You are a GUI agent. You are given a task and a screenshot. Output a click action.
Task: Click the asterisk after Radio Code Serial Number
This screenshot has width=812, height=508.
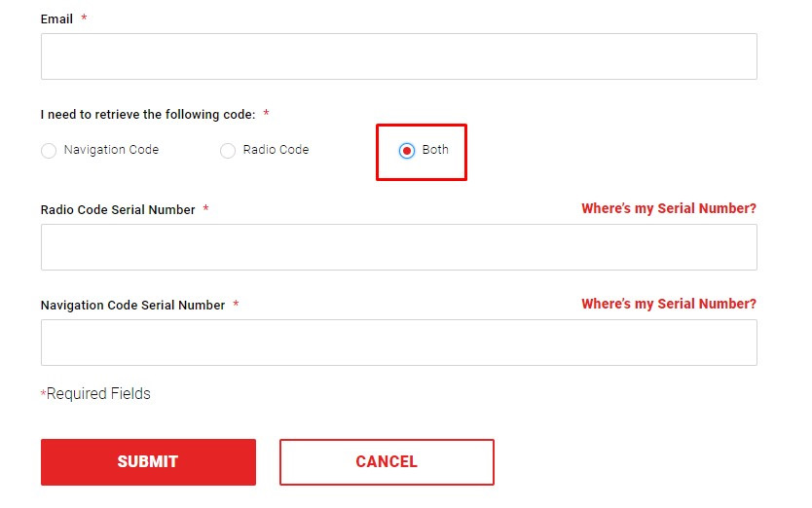206,210
